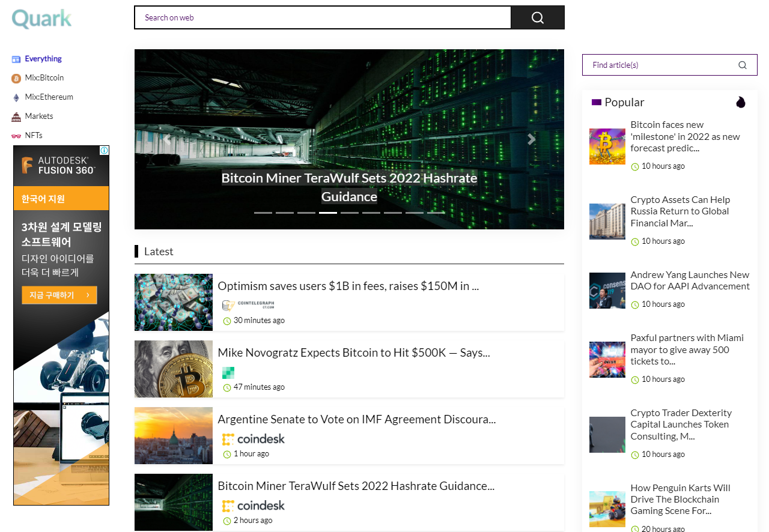Screen dimensions: 769x532
Task: Click the clock icon beside '47 minutes ago'
Action: [x=227, y=388]
